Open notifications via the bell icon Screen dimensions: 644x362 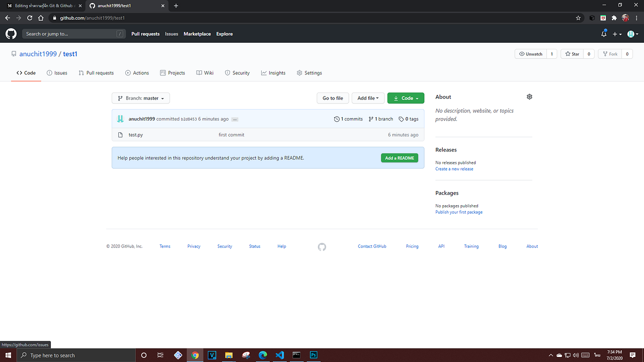click(603, 34)
